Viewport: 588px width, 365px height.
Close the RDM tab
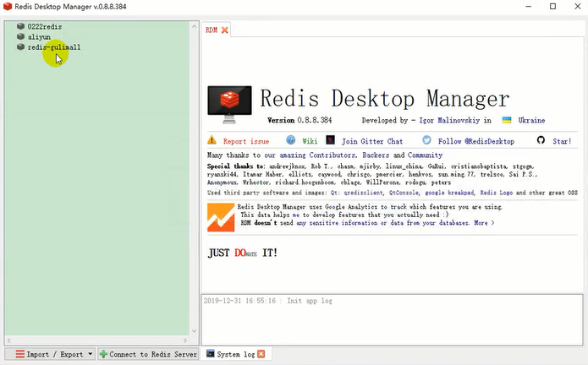click(x=225, y=30)
